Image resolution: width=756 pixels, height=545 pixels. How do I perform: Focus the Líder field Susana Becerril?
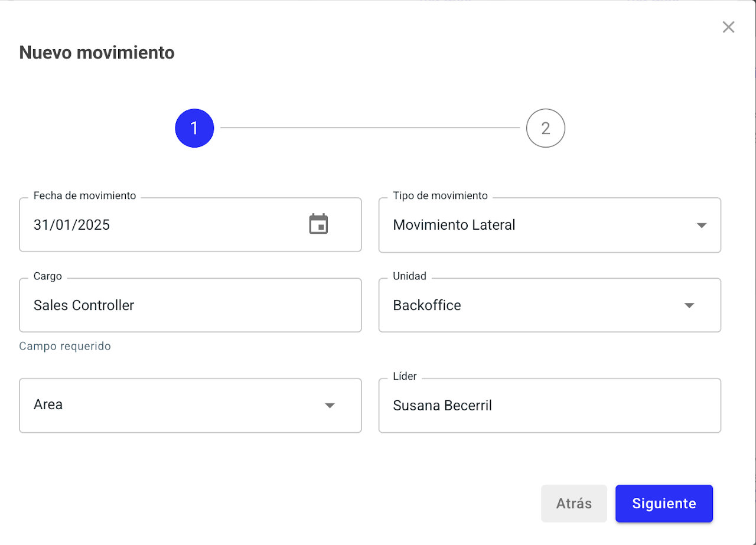pyautogui.click(x=442, y=405)
